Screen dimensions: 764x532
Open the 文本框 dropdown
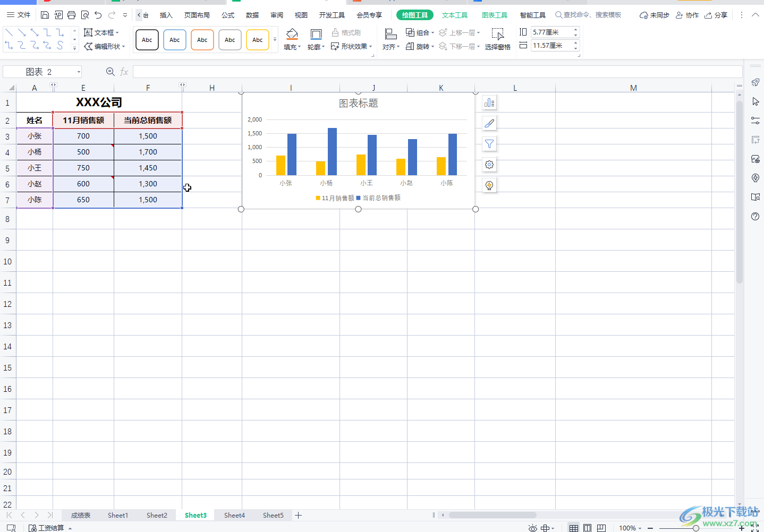click(101, 32)
